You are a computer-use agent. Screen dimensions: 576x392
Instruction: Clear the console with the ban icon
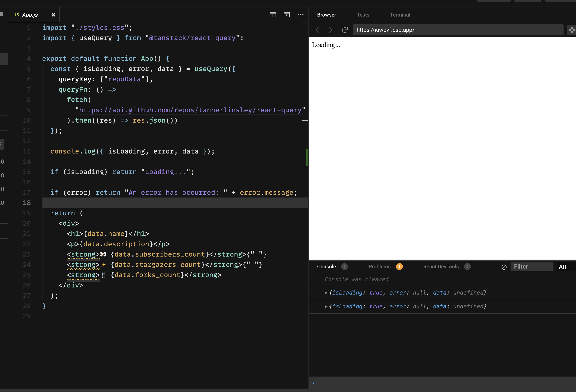504,267
